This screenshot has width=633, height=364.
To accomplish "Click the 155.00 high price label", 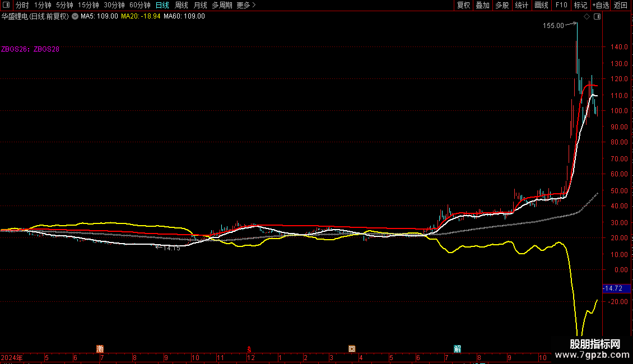I will pos(553,26).
